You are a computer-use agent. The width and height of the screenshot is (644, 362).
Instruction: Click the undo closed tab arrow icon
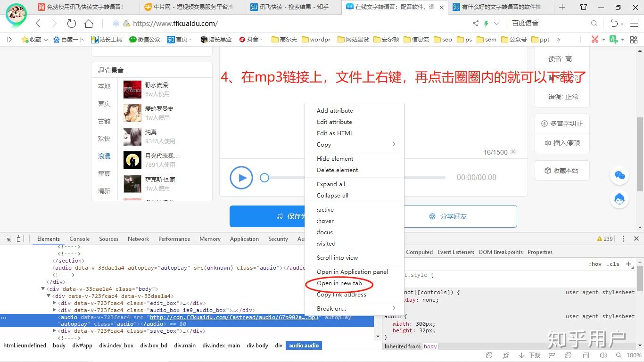(614, 24)
